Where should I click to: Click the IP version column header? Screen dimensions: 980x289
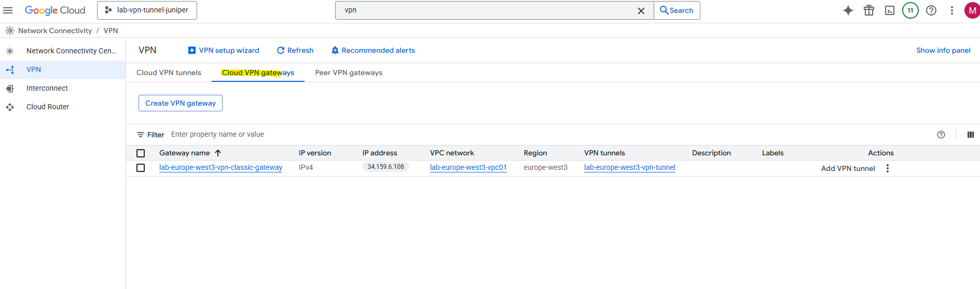[x=315, y=153]
